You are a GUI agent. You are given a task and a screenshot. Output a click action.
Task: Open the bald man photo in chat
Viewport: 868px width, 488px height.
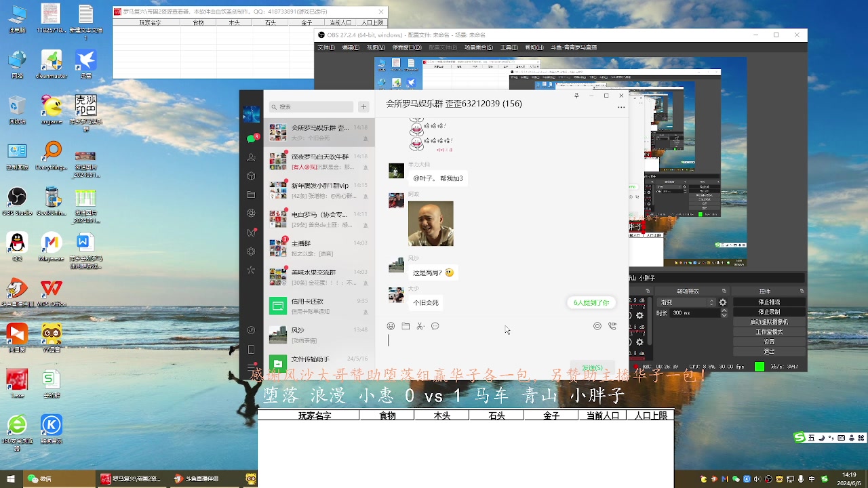pos(431,223)
